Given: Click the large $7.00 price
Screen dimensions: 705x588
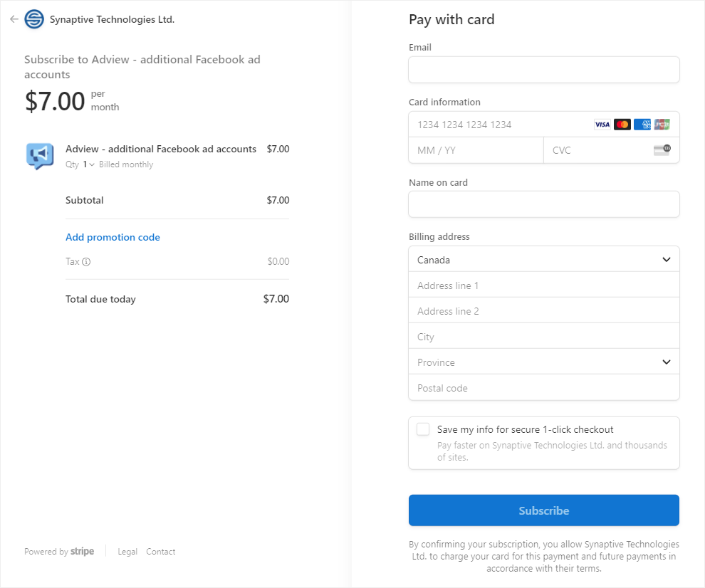Looking at the screenshot, I should tap(55, 100).
